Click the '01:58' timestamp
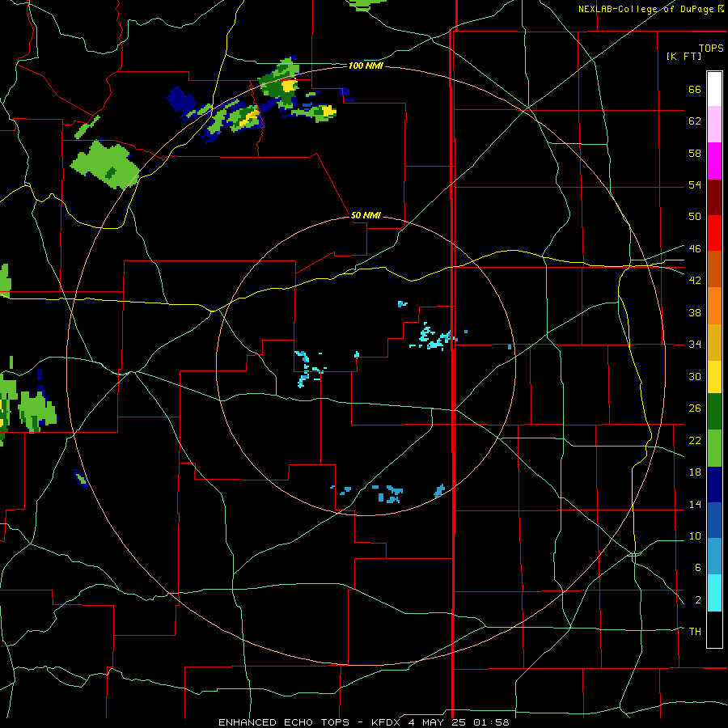Viewport: 728px width, 728px height. pyautogui.click(x=491, y=722)
